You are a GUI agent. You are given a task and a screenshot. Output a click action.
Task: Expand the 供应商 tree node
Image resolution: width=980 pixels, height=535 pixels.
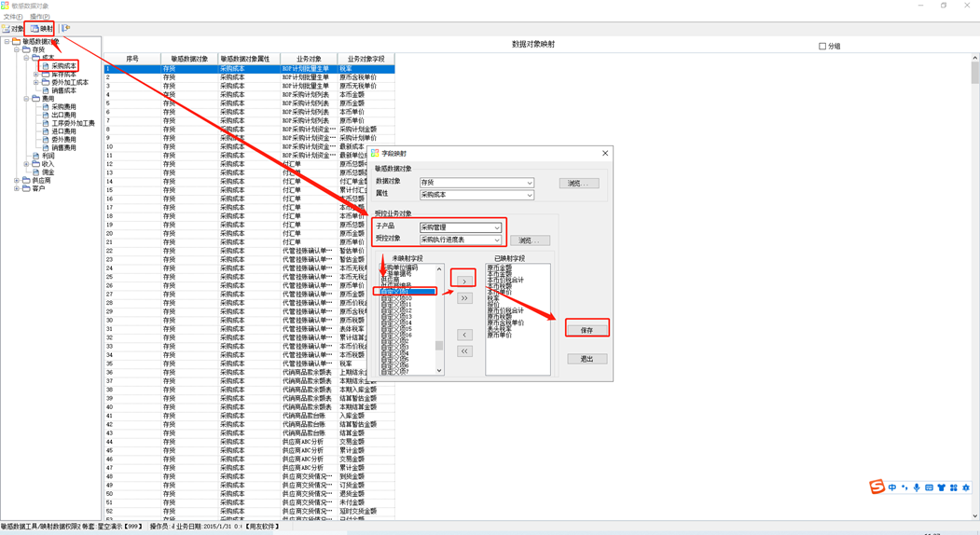coord(17,181)
